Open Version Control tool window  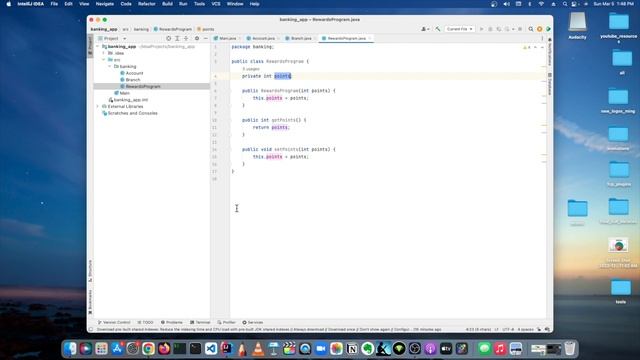tap(114, 322)
